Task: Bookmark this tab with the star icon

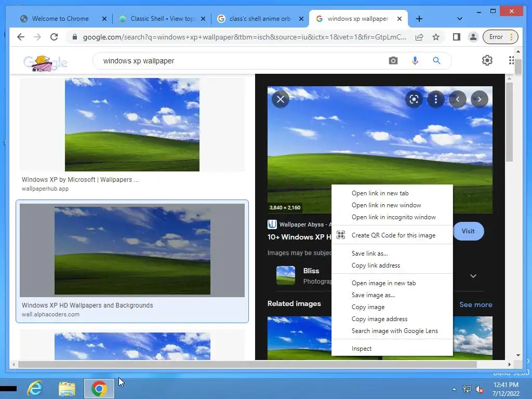Action: pyautogui.click(x=436, y=37)
